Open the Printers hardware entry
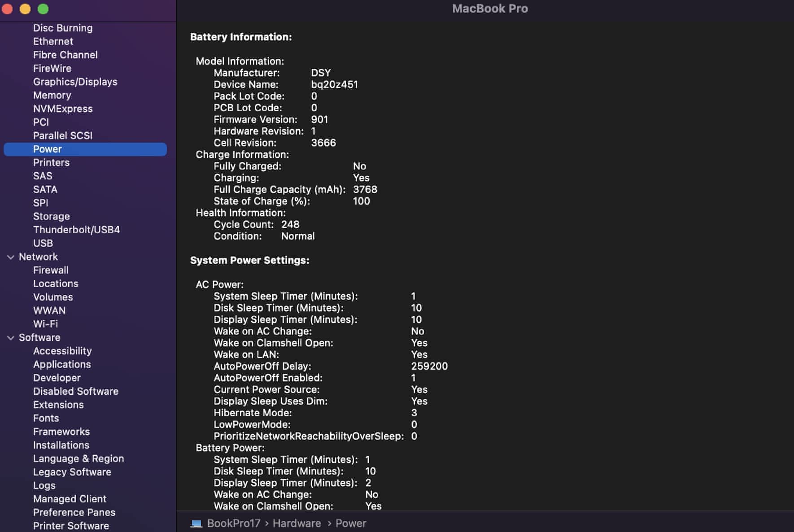Image resolution: width=794 pixels, height=532 pixels. (51, 162)
